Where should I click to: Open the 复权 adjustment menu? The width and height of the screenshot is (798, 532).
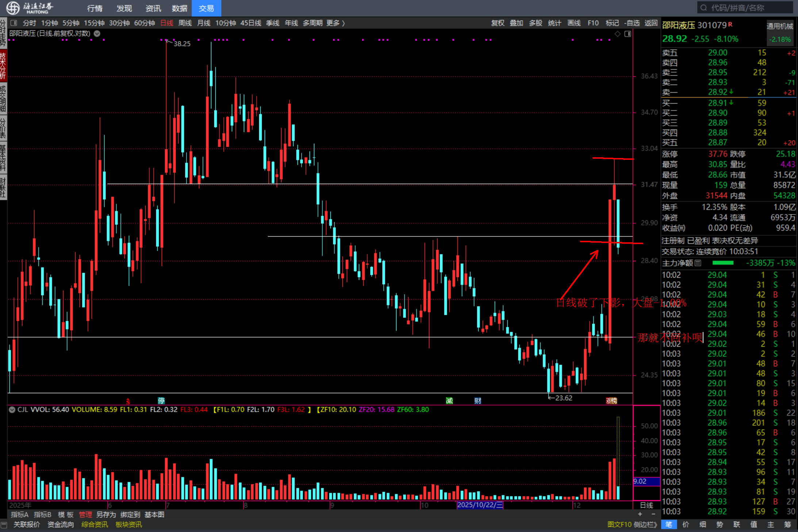[x=497, y=23]
